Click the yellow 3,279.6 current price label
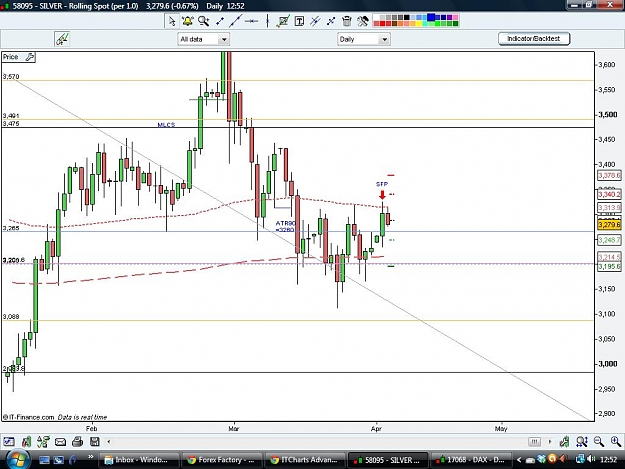This screenshot has width=625, height=469. click(609, 225)
